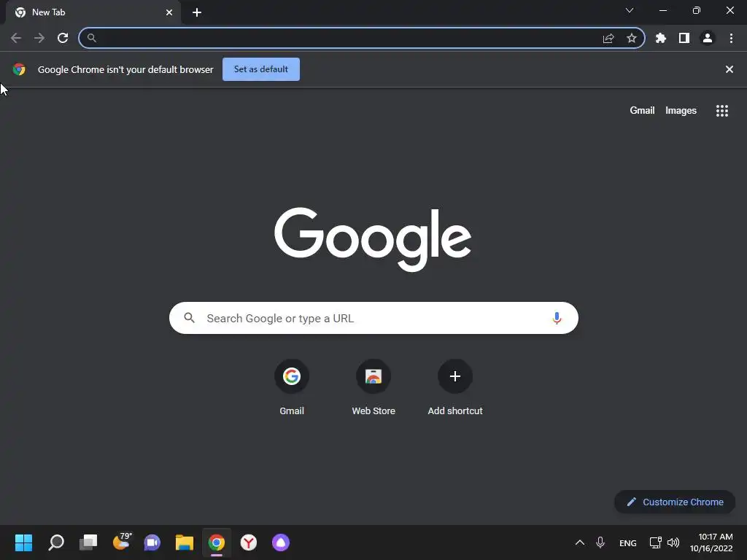Go forward using the forward arrow
Image resolution: width=747 pixels, height=560 pixels.
(x=39, y=38)
